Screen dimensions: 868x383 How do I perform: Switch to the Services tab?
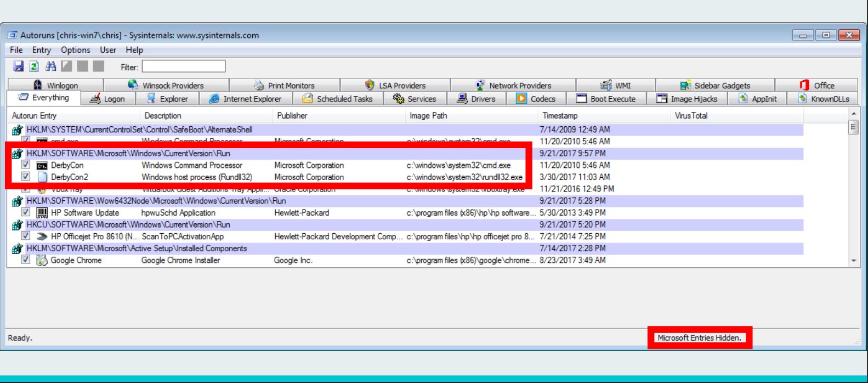click(x=415, y=99)
